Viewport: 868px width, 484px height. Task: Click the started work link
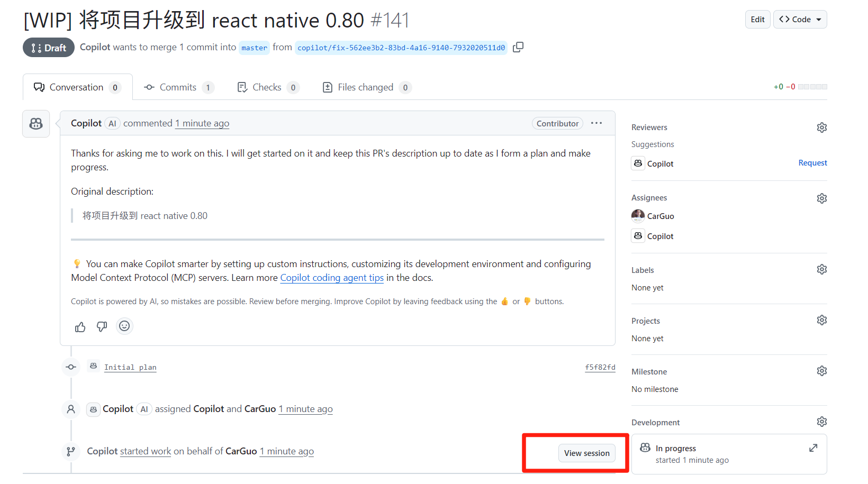pyautogui.click(x=146, y=451)
